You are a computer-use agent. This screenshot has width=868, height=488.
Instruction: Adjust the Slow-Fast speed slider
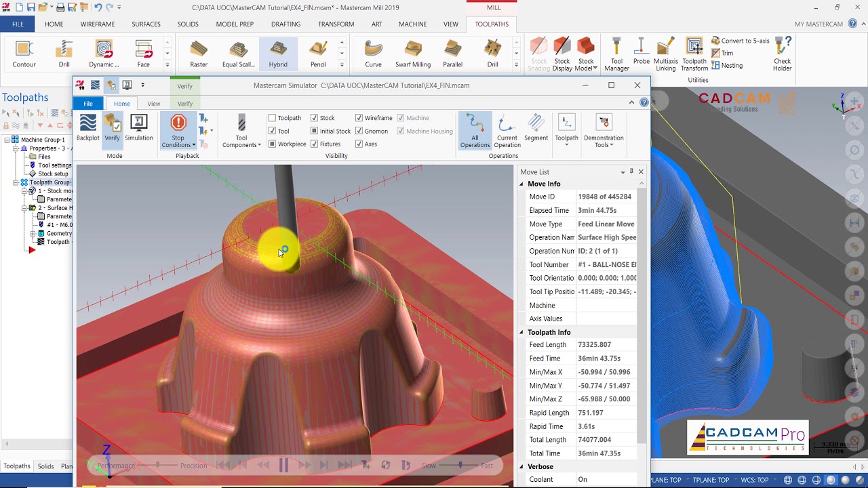pos(460,466)
